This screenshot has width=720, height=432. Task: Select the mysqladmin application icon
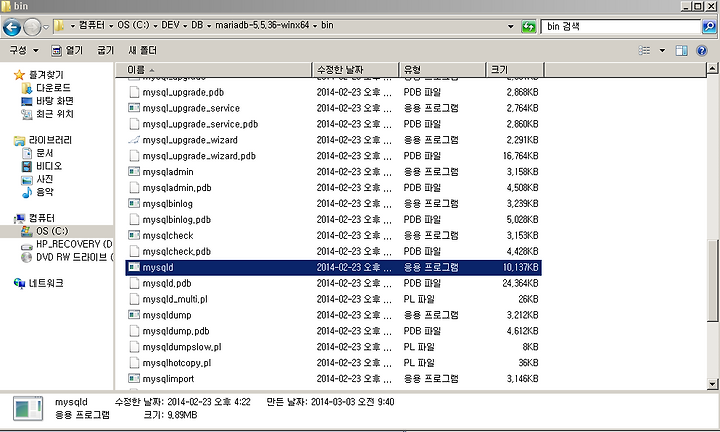pyautogui.click(x=134, y=172)
